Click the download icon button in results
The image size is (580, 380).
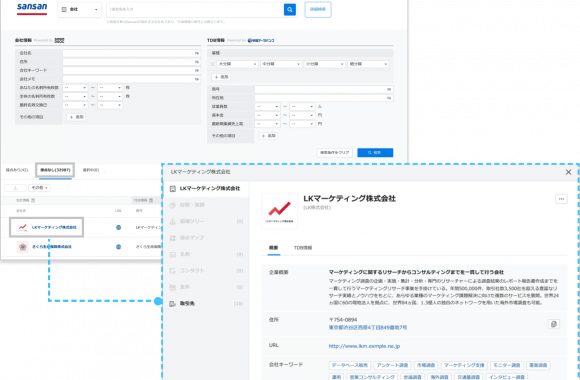[x=16, y=188]
